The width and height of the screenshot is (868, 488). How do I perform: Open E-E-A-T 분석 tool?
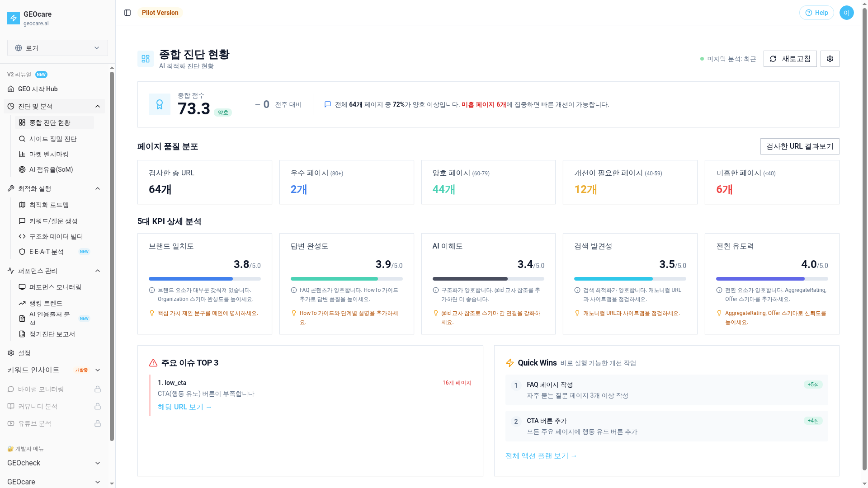[x=22, y=252]
